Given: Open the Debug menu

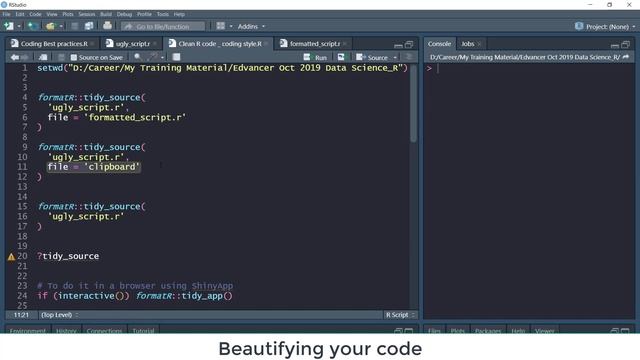Looking at the screenshot, I should (124, 14).
